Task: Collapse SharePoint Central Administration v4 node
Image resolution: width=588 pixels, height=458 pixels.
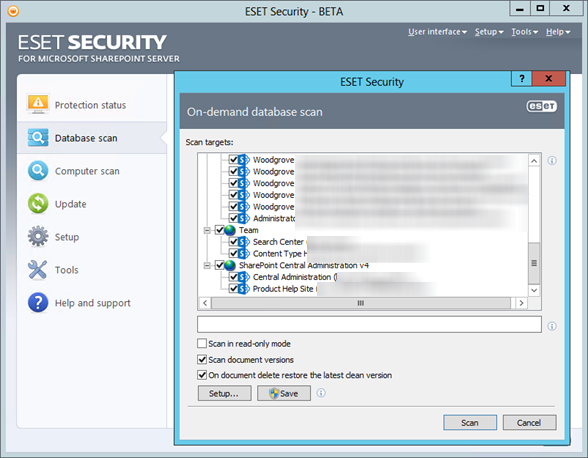Action: pyautogui.click(x=207, y=265)
